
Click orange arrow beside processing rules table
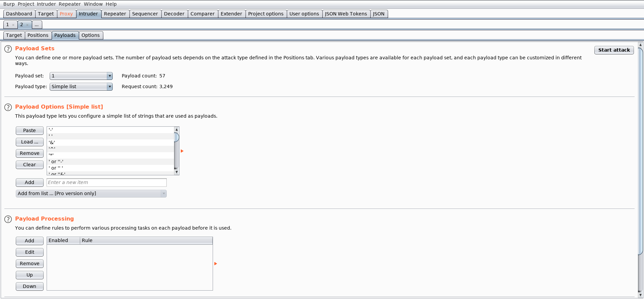pyautogui.click(x=216, y=264)
